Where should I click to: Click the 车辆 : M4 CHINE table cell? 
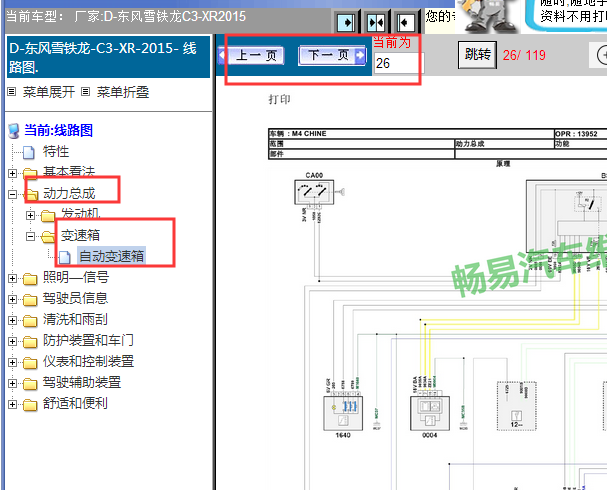point(411,134)
